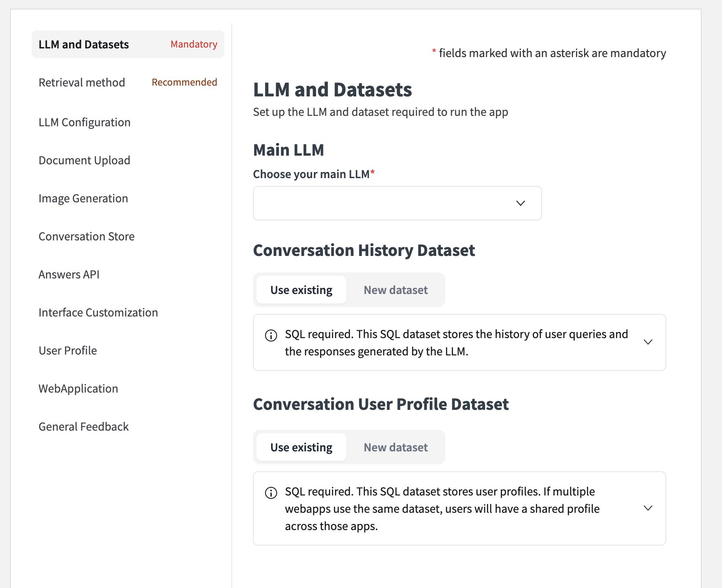Open Image Generation settings
Screen dimensions: 722x588
83,198
